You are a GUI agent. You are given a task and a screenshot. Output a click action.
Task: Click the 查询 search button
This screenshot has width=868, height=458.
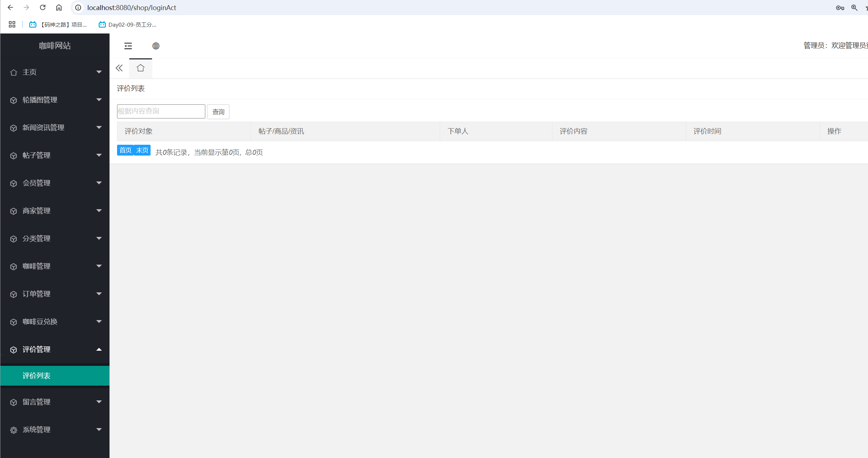click(218, 112)
